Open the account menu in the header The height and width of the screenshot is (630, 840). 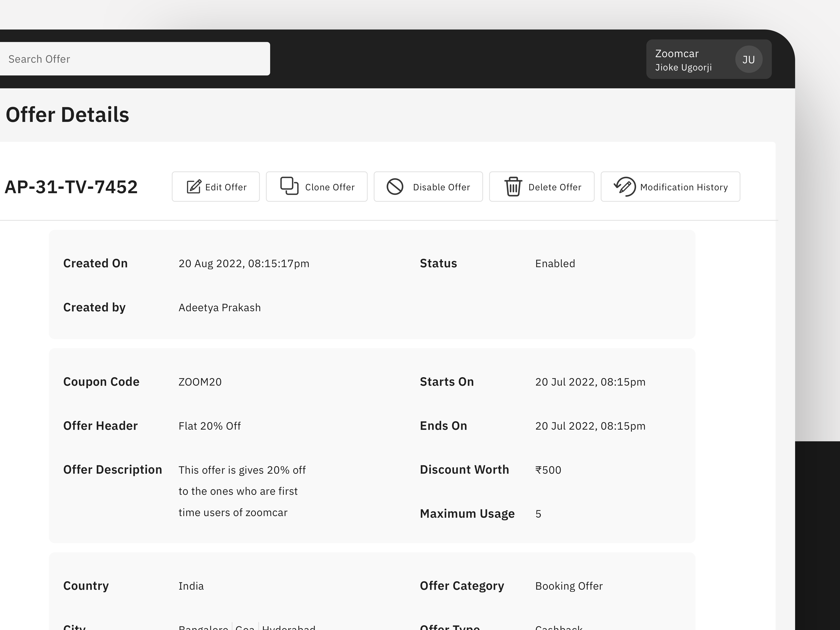pos(709,59)
